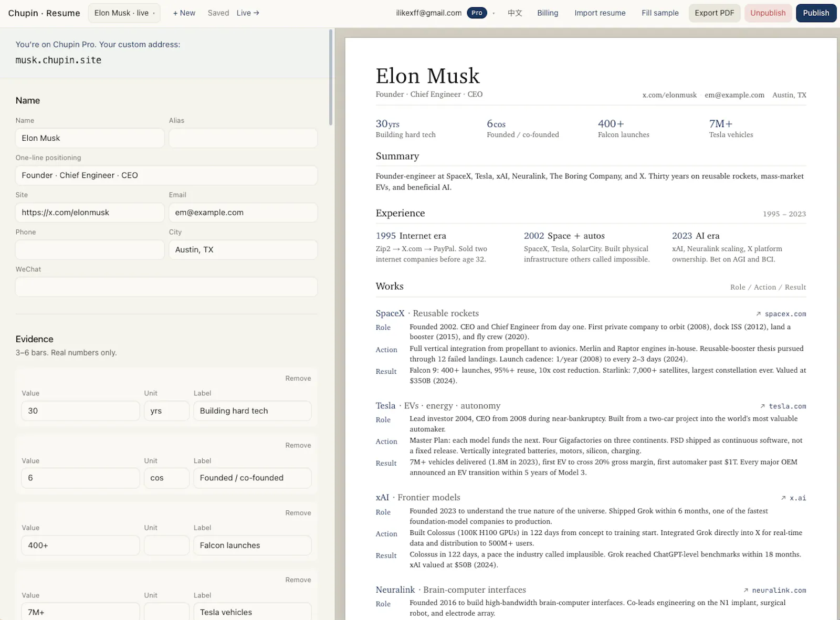Click em@example.com in resume header
Viewport: 840px width, 620px height.
[x=734, y=95]
